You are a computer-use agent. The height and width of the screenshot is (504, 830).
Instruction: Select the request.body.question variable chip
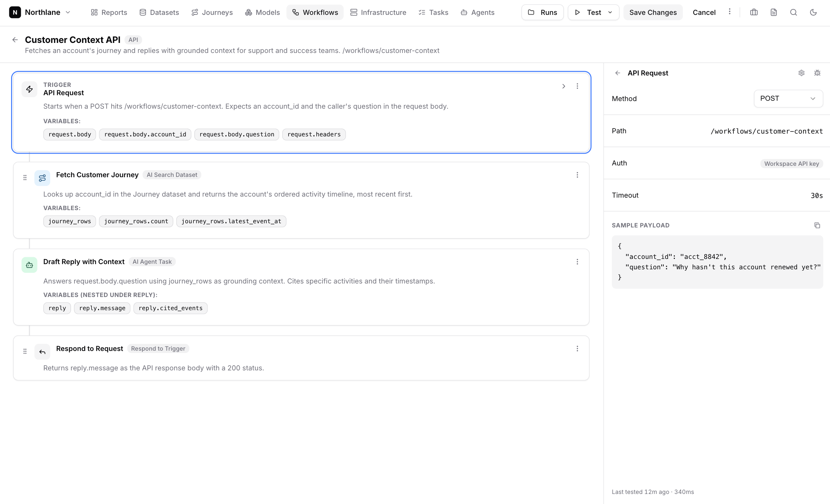237,134
